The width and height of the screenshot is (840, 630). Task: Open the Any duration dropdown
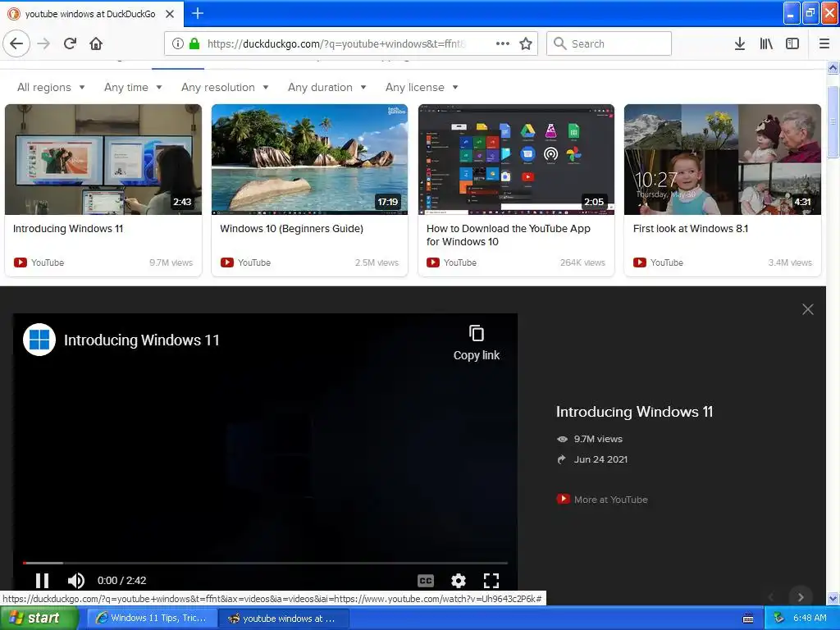[x=326, y=87]
